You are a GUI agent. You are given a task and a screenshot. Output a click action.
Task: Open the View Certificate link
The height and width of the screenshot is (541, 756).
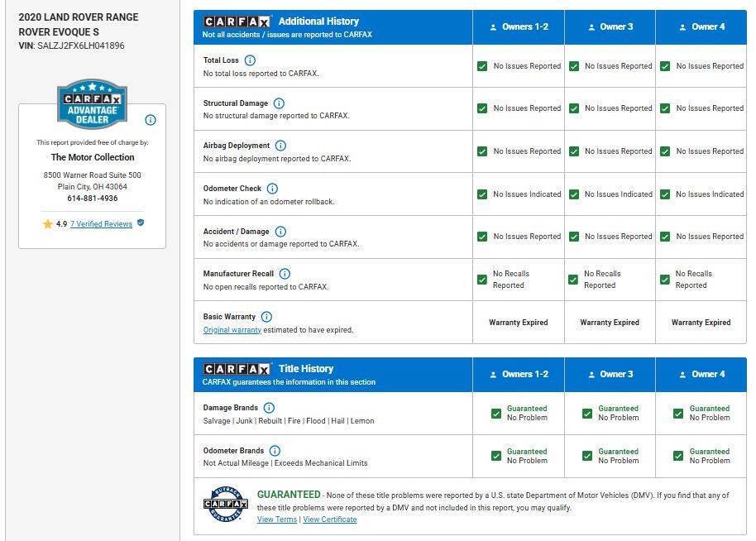click(330, 519)
